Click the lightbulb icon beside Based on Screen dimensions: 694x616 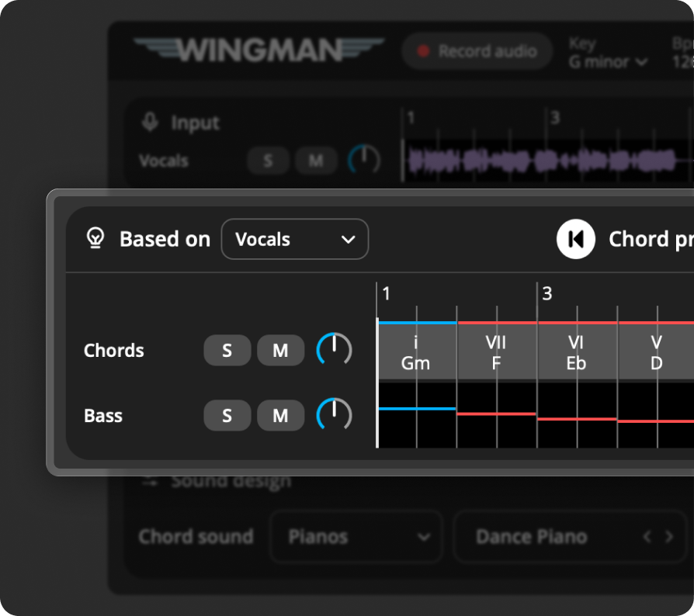click(95, 239)
